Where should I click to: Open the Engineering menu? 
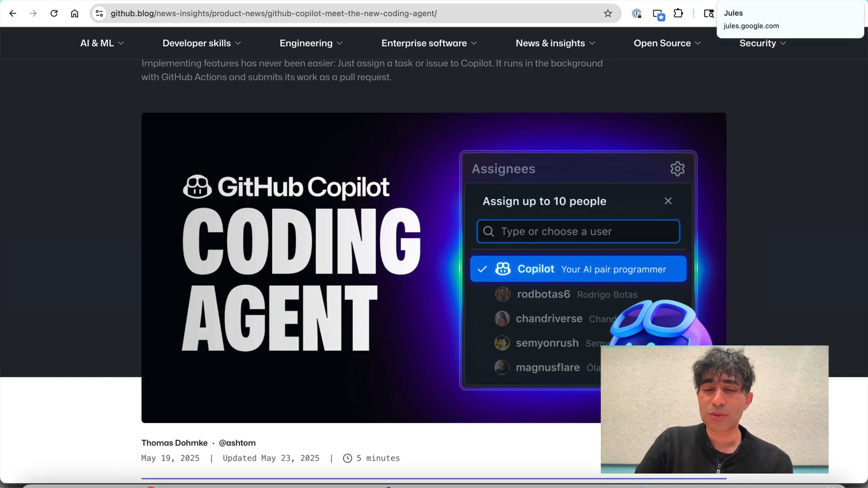tap(311, 43)
